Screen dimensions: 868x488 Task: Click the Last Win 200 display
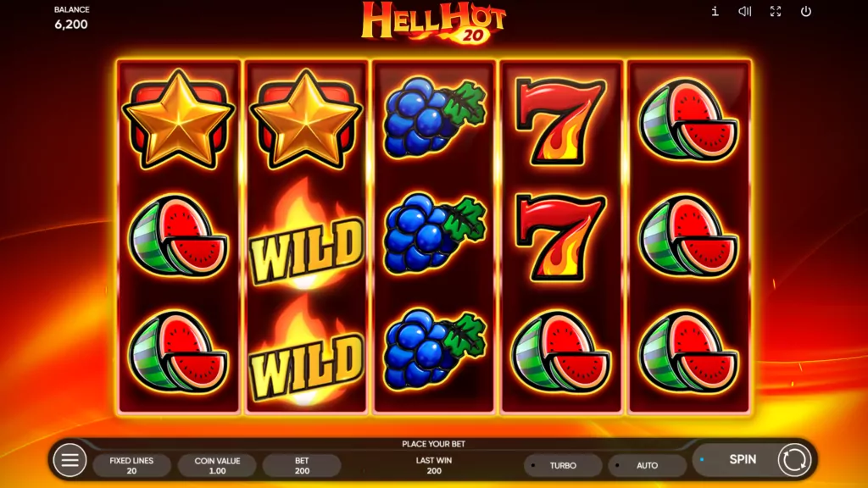tap(434, 465)
